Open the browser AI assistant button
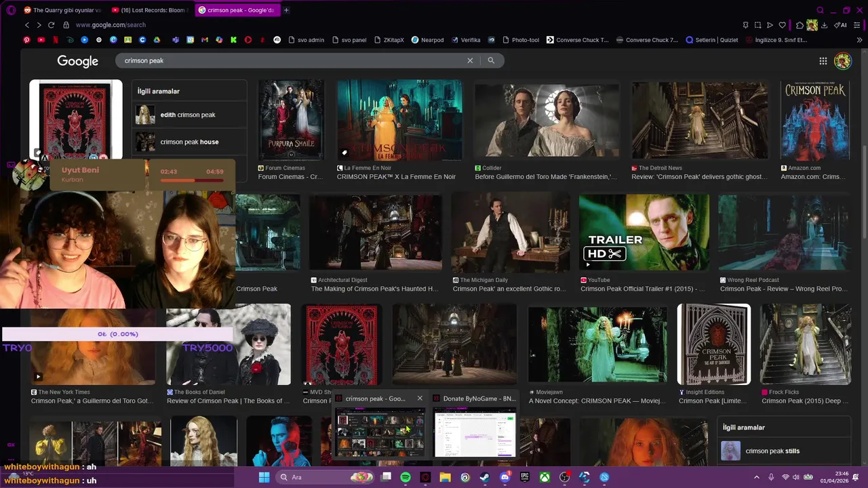The image size is (868, 488). tap(840, 25)
